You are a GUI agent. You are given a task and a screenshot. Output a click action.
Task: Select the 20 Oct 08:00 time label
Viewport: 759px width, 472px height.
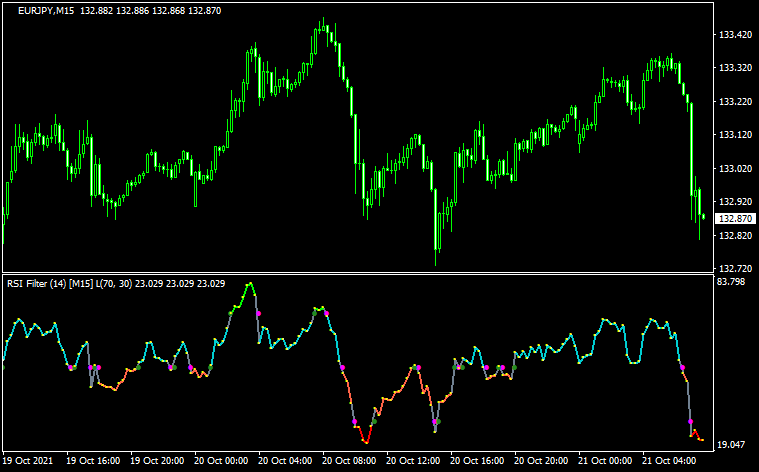coord(350,461)
